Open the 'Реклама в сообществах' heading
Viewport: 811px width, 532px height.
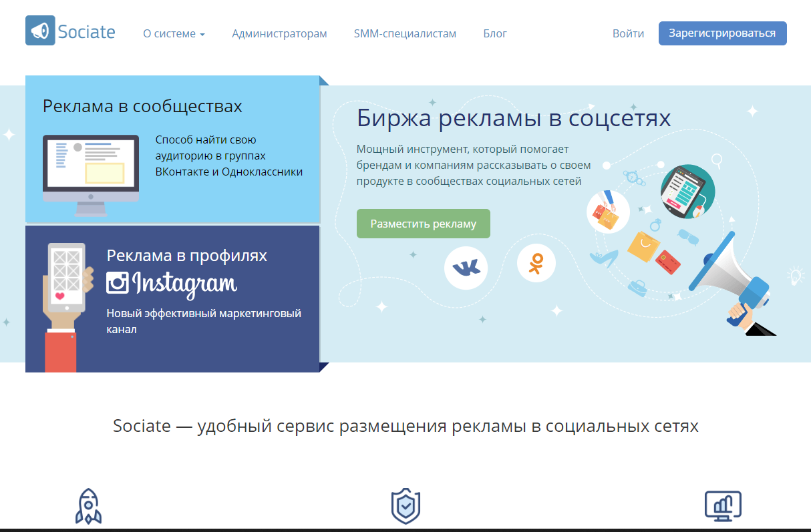click(142, 106)
